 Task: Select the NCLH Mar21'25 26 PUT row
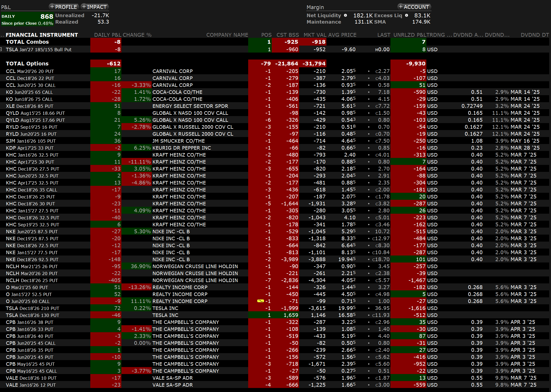click(x=274, y=266)
